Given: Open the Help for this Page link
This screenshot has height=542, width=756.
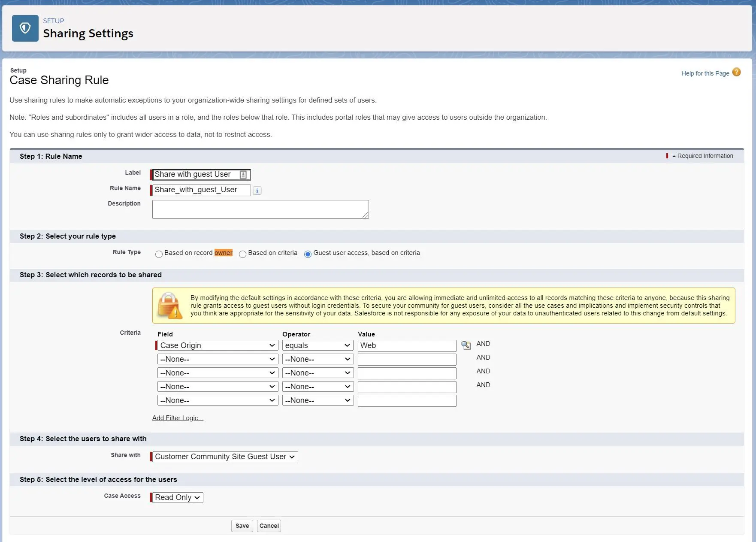Looking at the screenshot, I should coord(705,73).
